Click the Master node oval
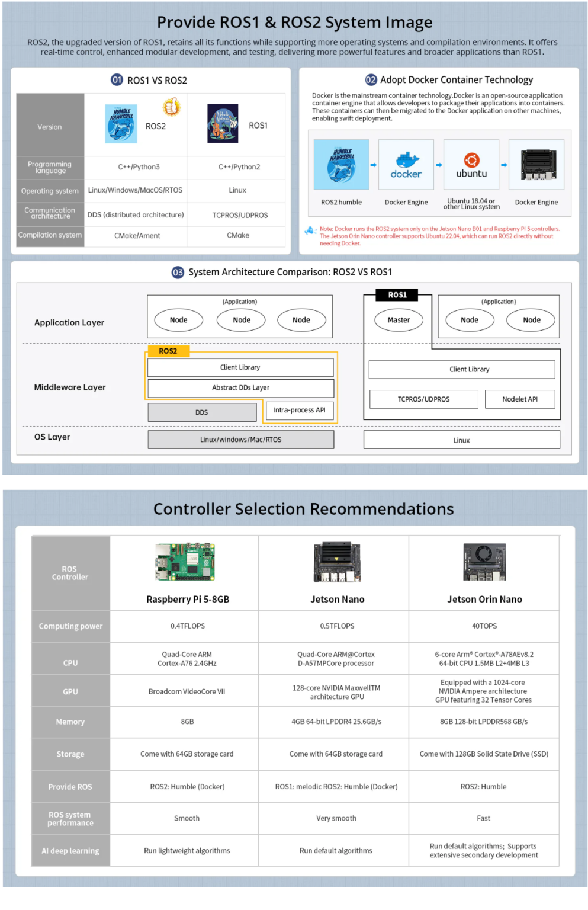The height and width of the screenshot is (910, 588). (399, 320)
